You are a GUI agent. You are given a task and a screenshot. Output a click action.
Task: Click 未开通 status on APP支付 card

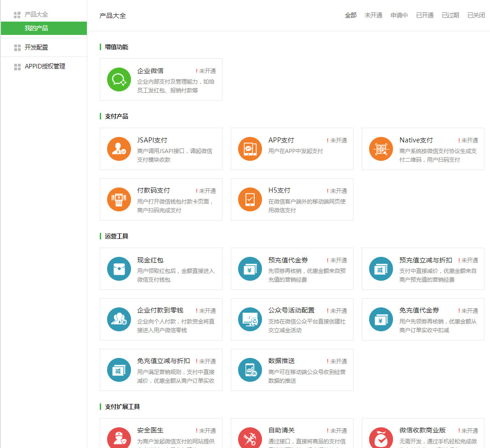337,141
